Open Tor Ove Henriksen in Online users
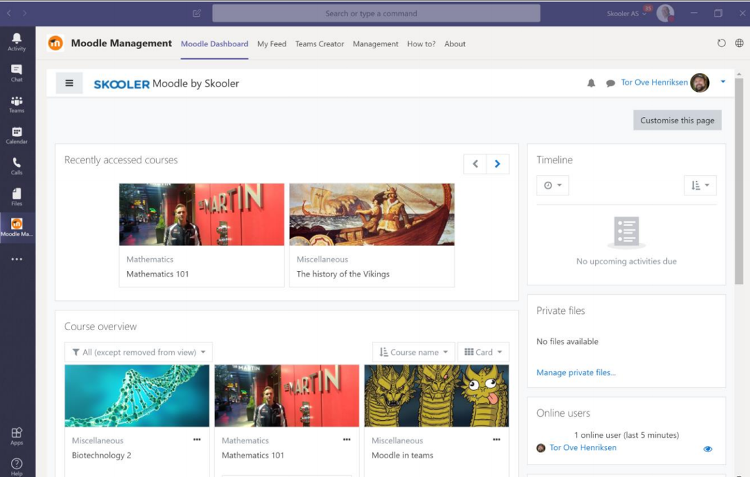750x477 pixels. point(583,447)
